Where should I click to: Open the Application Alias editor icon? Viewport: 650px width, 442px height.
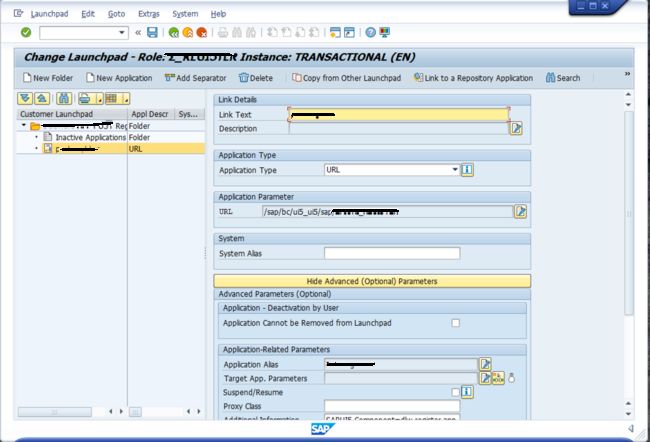(x=485, y=364)
